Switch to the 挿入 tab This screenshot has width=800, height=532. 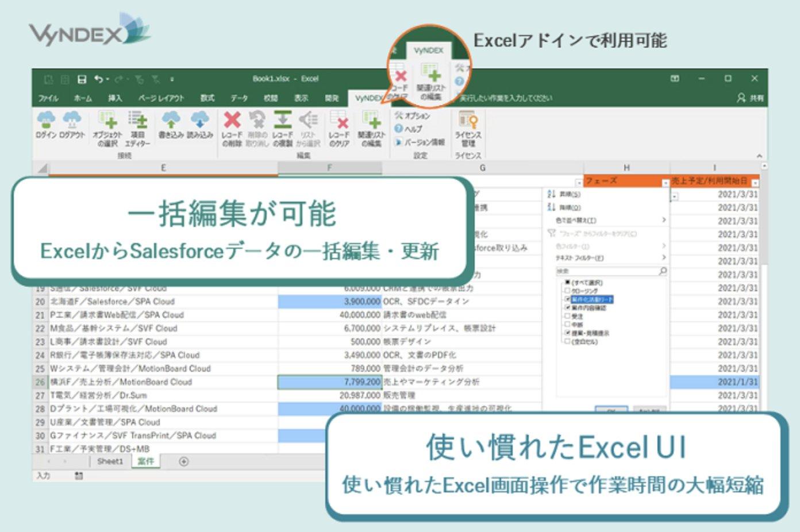[x=116, y=98]
